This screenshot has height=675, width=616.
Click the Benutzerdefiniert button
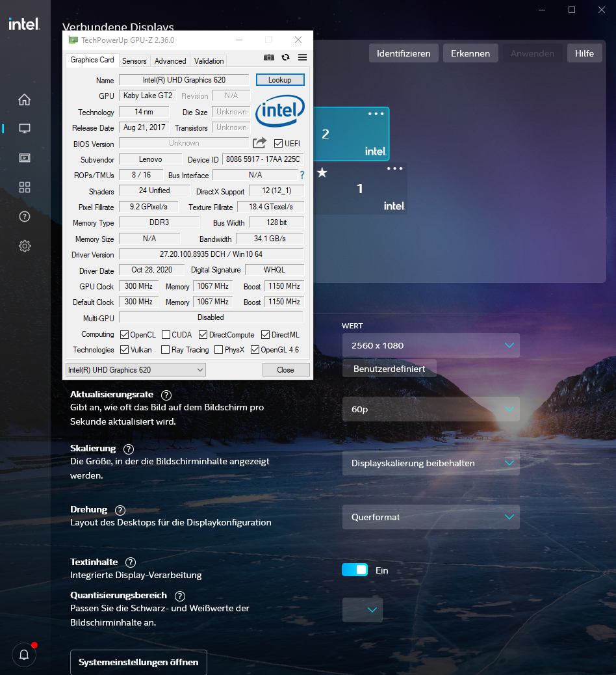[x=389, y=369]
